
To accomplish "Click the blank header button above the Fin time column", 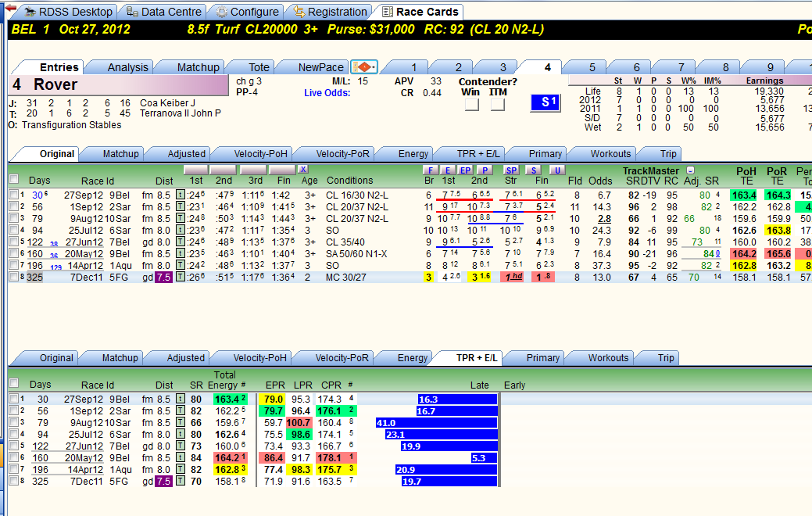I will click(282, 170).
